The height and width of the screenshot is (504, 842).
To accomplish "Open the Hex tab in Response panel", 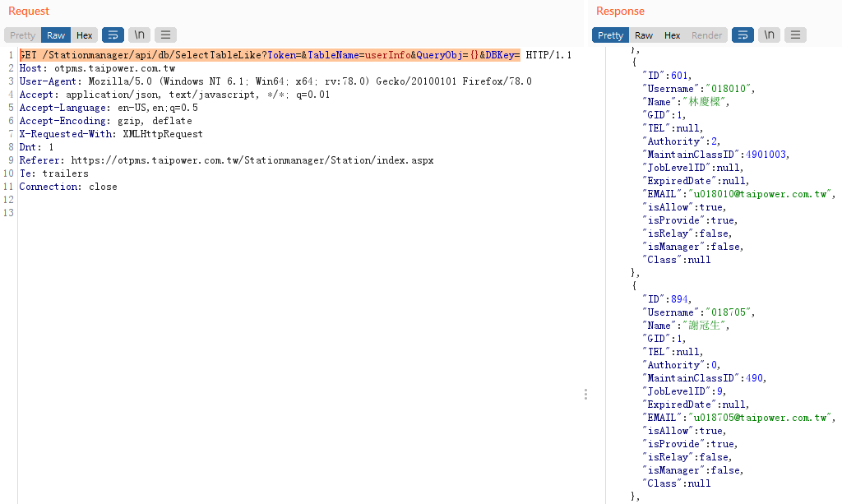I will pos(673,35).
